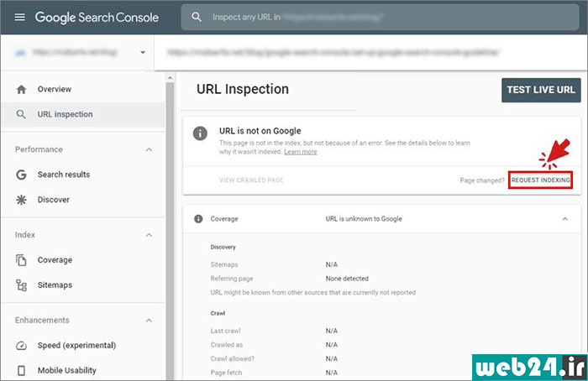Viewport: 588px width, 381px height.
Task: Click the search magnifier icon in top bar
Action: click(197, 17)
